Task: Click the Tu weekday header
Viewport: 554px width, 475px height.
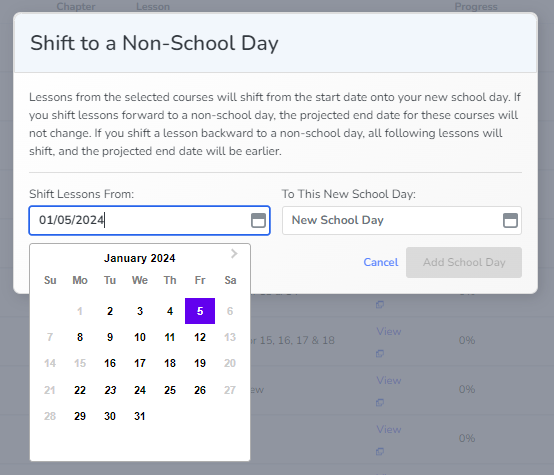Action: pos(110,280)
